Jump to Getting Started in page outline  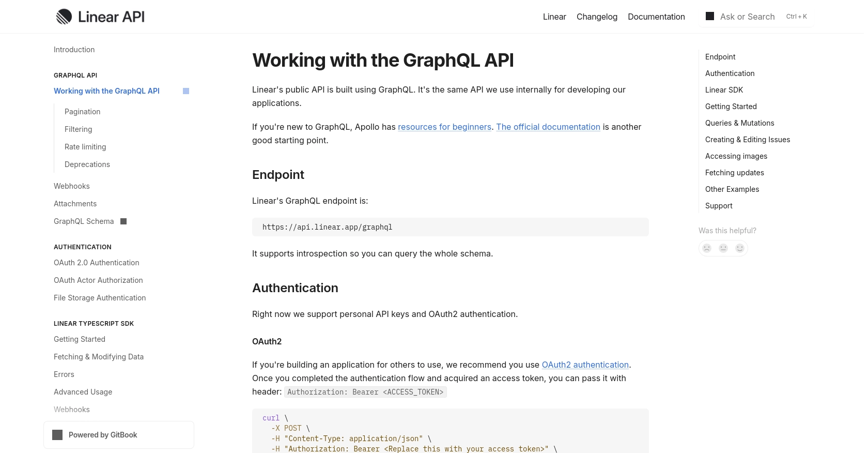[x=731, y=107]
